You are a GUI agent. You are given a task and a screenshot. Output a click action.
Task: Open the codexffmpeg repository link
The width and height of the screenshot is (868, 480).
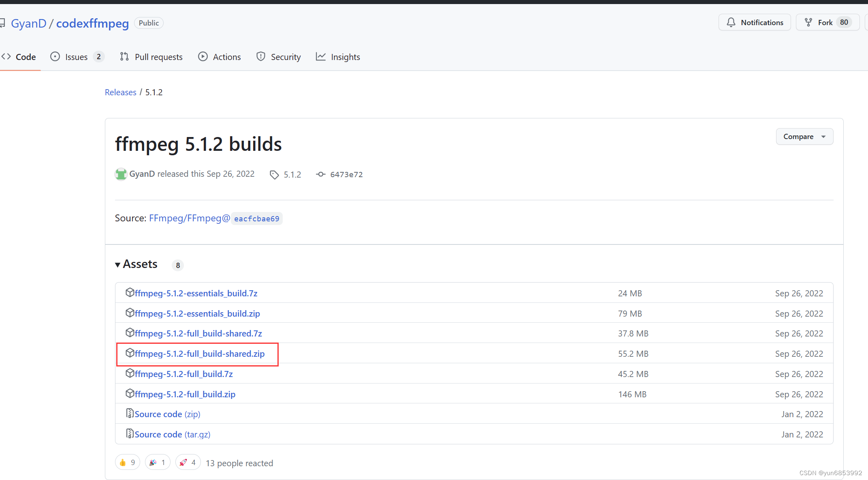pyautogui.click(x=92, y=24)
